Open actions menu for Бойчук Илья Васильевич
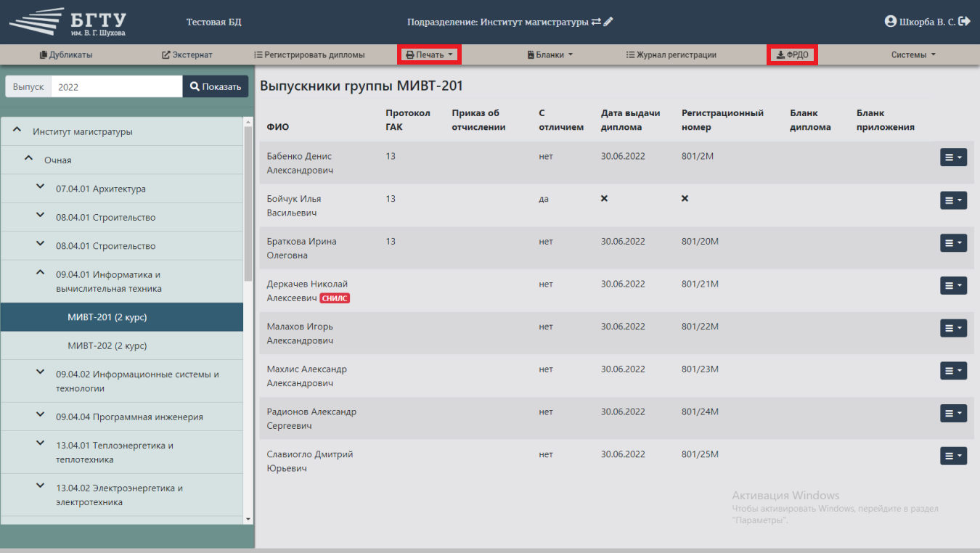This screenshot has width=980, height=553. point(953,200)
